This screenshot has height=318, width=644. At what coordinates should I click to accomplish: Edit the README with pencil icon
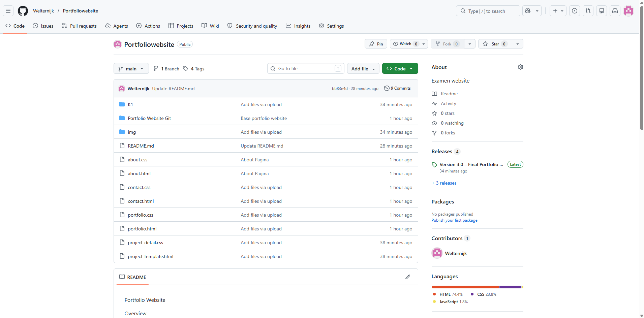(x=408, y=277)
